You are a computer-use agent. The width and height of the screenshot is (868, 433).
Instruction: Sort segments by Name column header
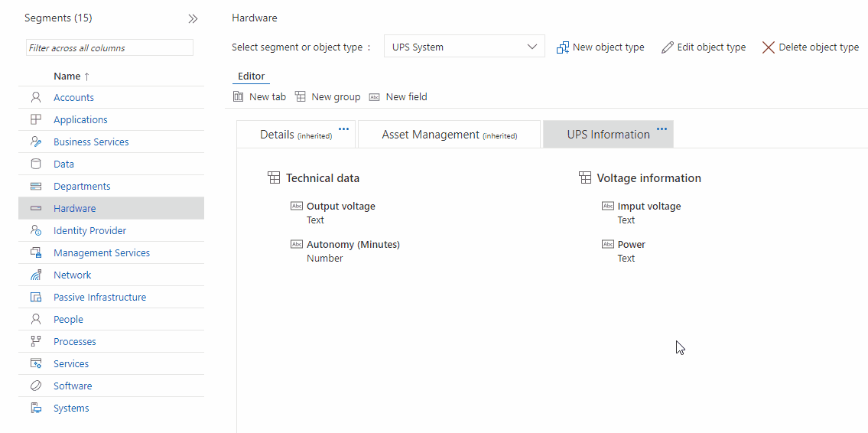(71, 76)
